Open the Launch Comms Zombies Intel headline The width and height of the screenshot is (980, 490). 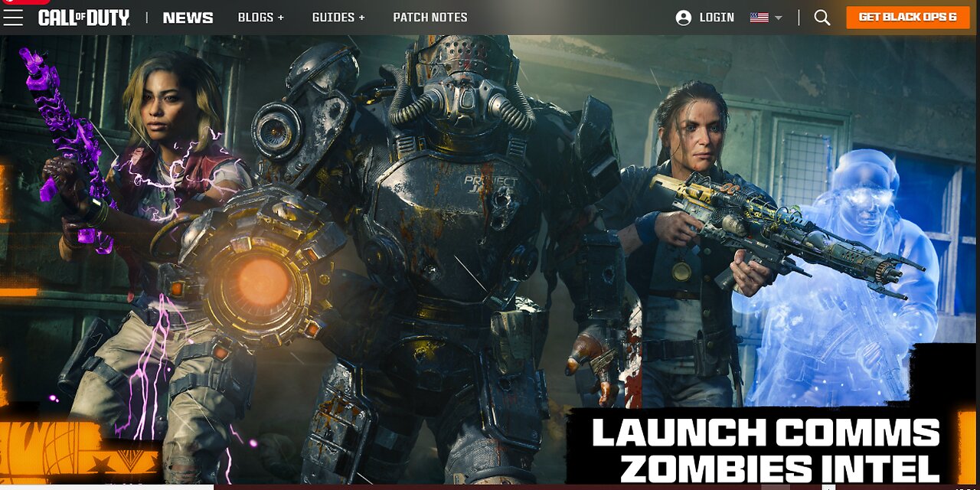click(x=766, y=450)
